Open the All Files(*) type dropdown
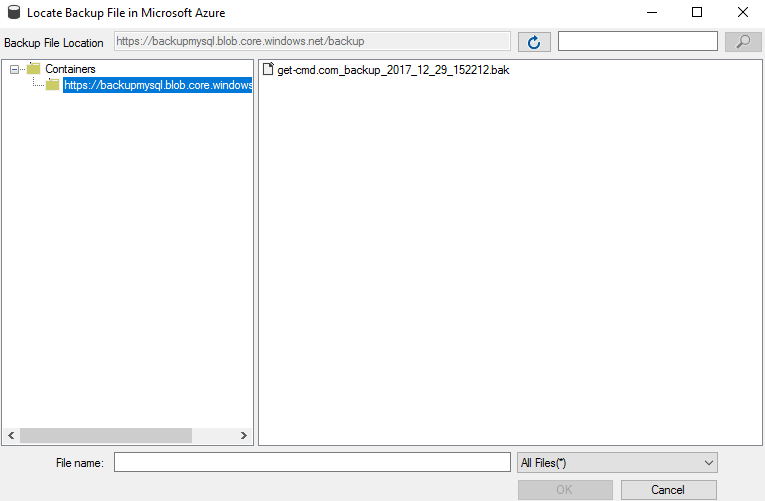The height and width of the screenshot is (501, 765). pos(617,462)
